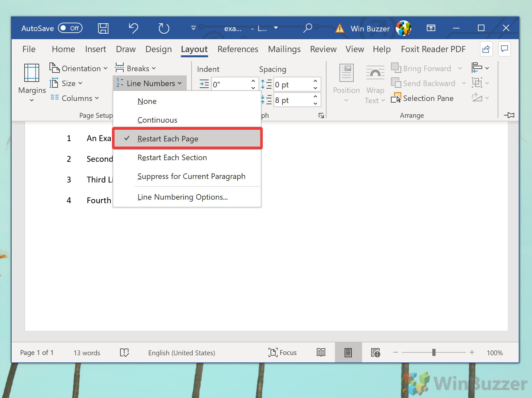Viewport: 532px width, 398px height.
Task: Click the zoom out minus button
Action: (x=395, y=352)
